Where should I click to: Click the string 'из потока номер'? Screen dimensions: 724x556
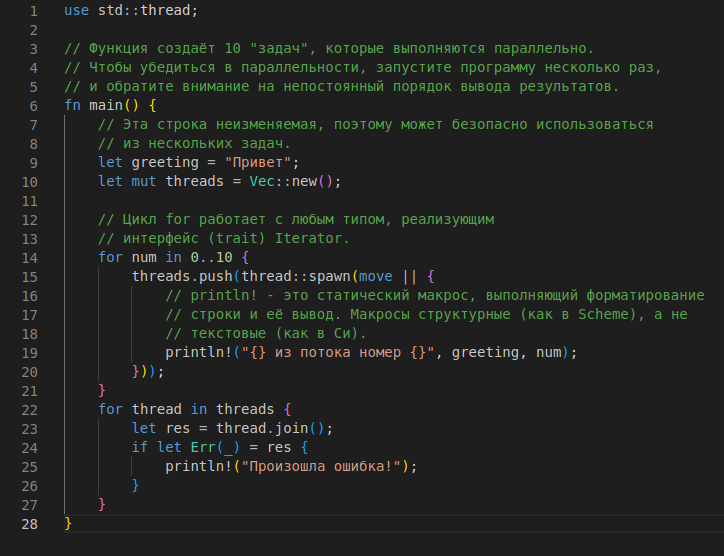338,352
